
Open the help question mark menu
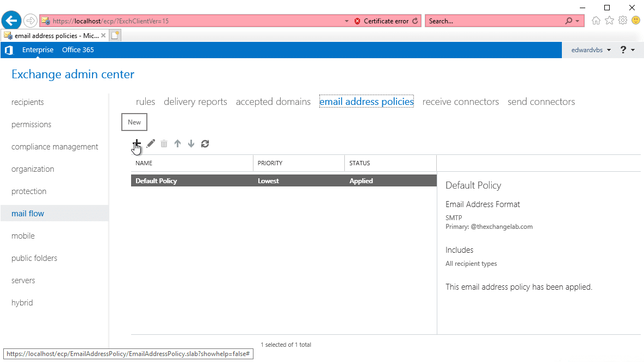[623, 49]
